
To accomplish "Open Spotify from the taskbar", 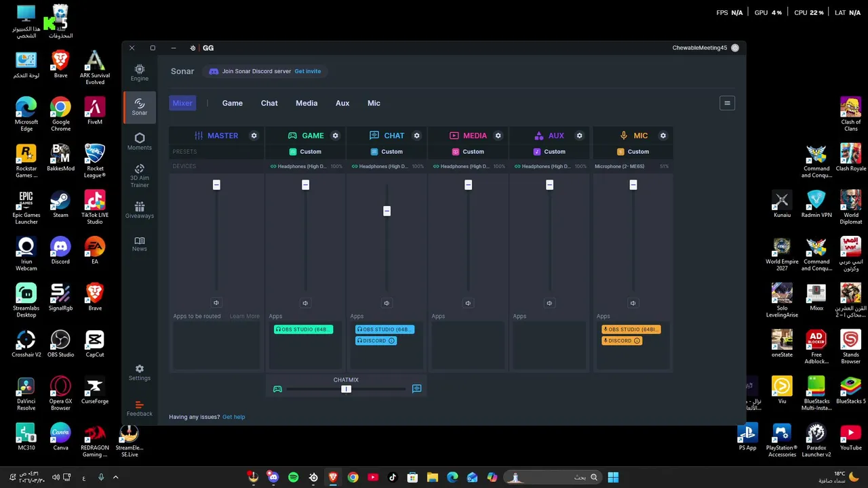I will pos(293,477).
